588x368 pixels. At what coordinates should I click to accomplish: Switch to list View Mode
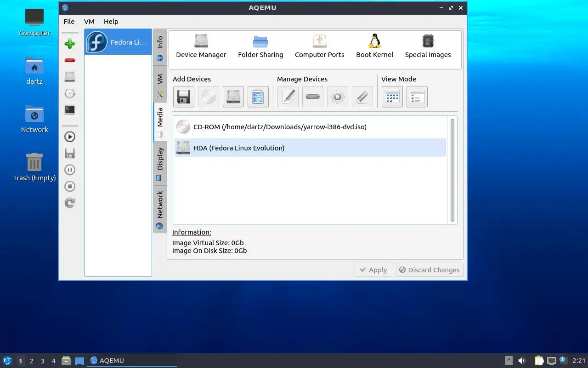417,97
